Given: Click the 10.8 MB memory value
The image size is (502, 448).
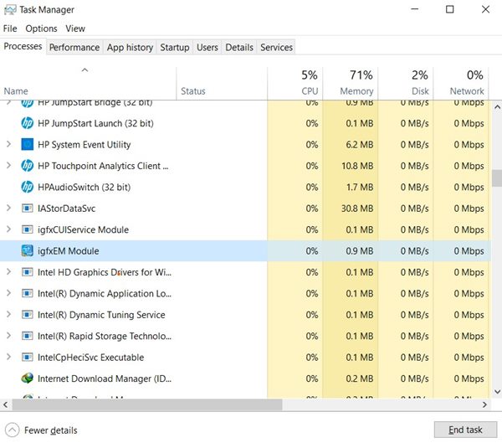Looking at the screenshot, I should (x=357, y=166).
